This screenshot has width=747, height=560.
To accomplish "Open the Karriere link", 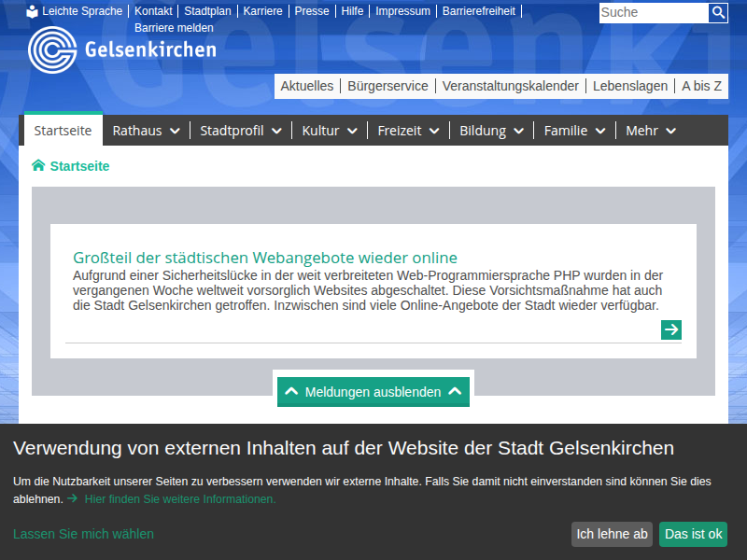I will (x=262, y=11).
